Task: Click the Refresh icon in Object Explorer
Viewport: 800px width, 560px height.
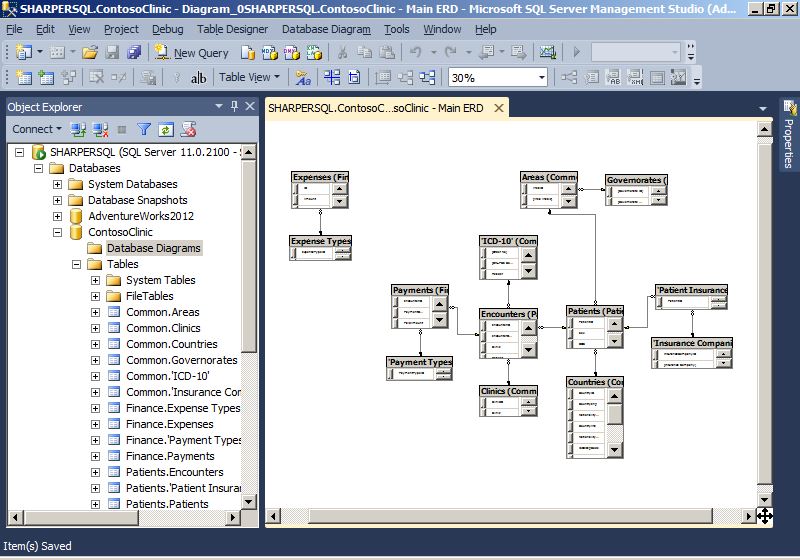Action: (x=166, y=130)
